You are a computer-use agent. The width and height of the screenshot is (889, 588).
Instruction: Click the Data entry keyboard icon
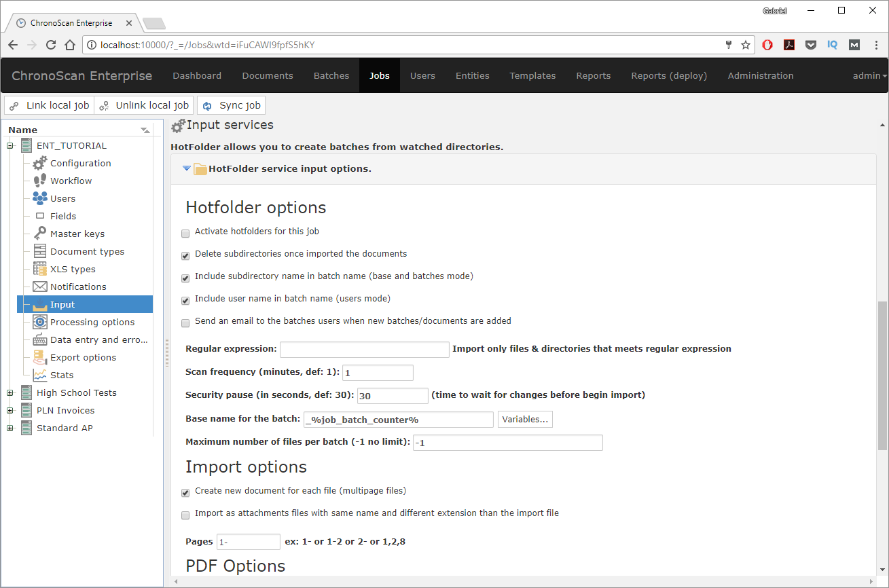tap(40, 339)
